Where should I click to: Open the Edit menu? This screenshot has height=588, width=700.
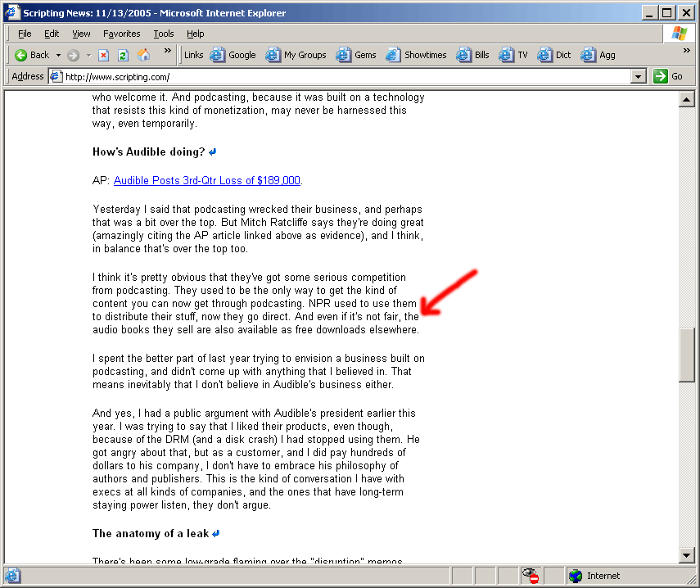(x=52, y=34)
